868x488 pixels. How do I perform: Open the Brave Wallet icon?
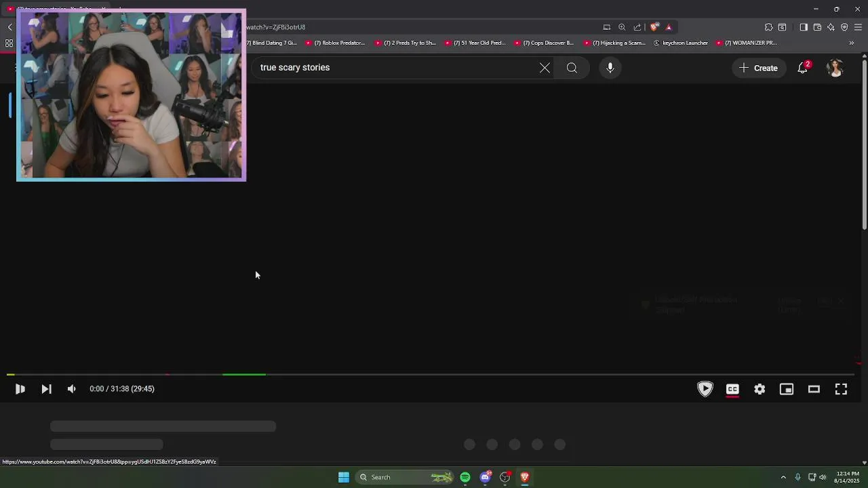click(x=817, y=27)
